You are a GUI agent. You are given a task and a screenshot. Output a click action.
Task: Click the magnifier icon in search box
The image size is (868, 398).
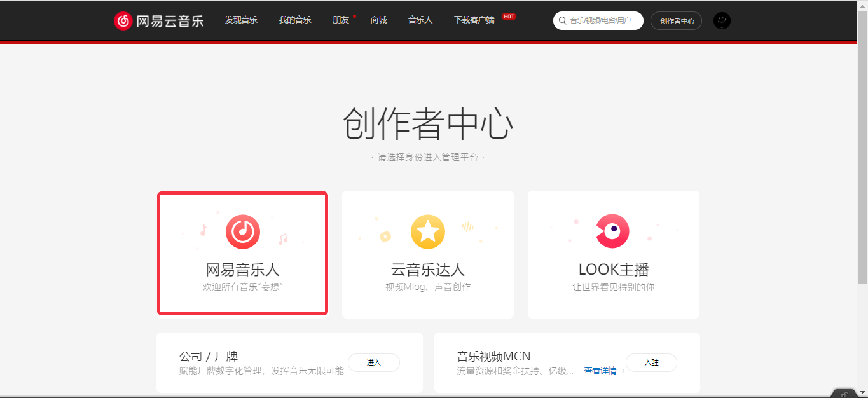562,20
